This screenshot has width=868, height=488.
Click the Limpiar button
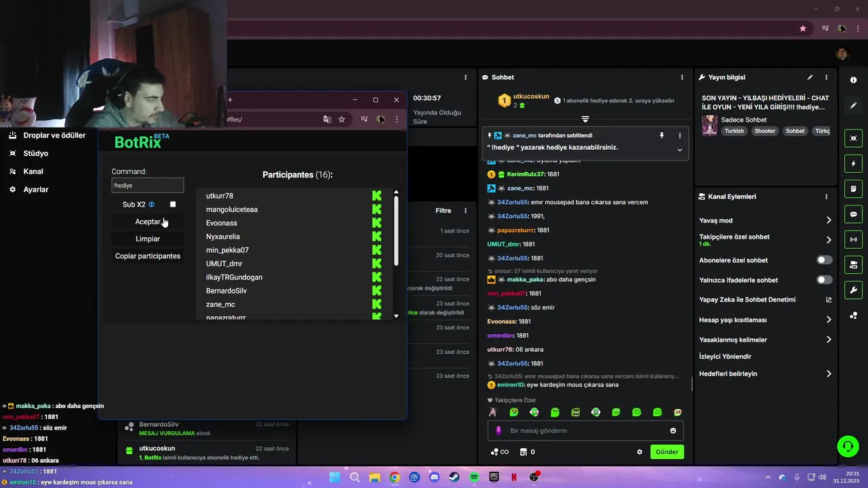(x=148, y=239)
